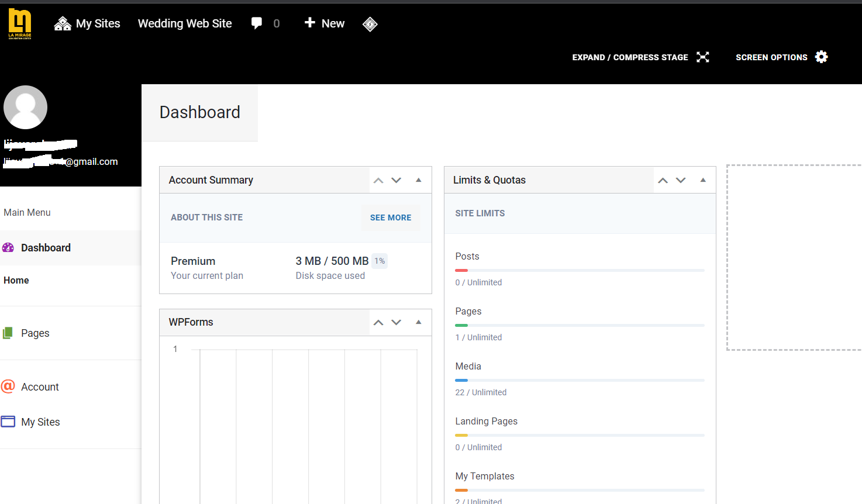Image resolution: width=862 pixels, height=504 pixels.
Task: Click the Landing Pages quota progress bar
Action: click(x=580, y=435)
